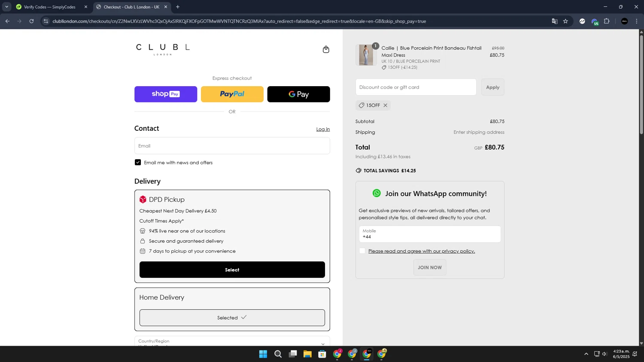Remove the 15OFF discount tag
Screen dimensions: 644x362
click(385, 106)
